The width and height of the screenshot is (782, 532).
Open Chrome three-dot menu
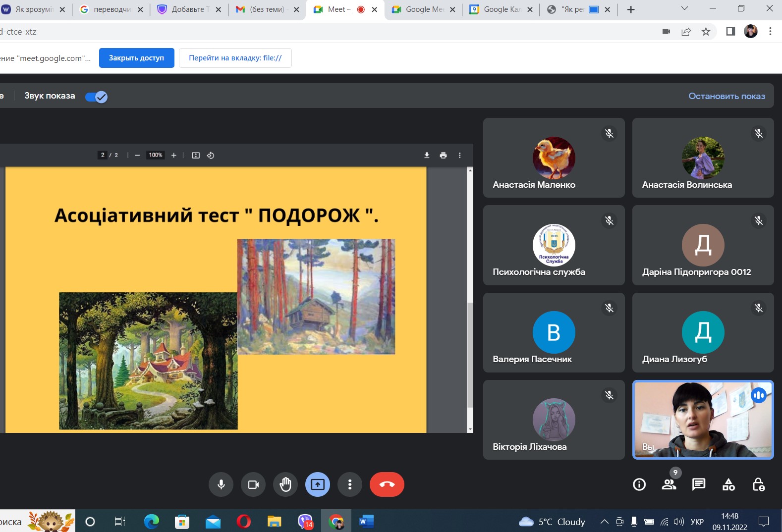pyautogui.click(x=770, y=32)
